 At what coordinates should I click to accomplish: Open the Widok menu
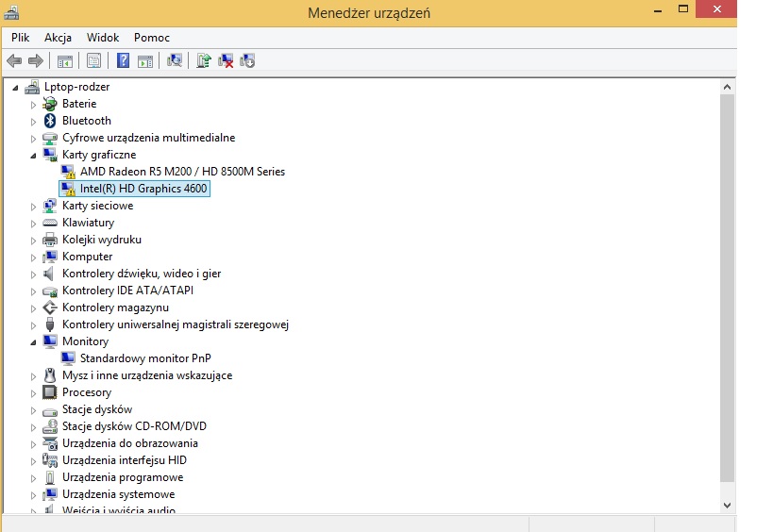103,38
